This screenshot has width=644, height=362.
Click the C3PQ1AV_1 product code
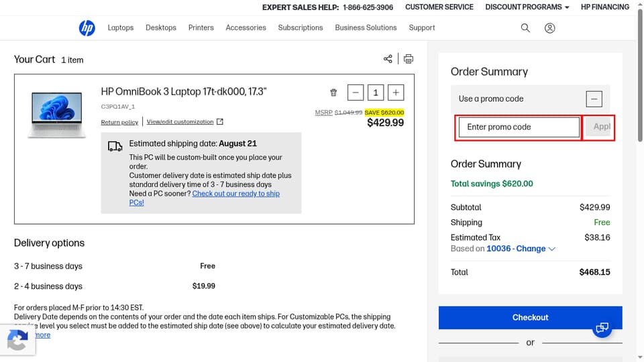118,107
